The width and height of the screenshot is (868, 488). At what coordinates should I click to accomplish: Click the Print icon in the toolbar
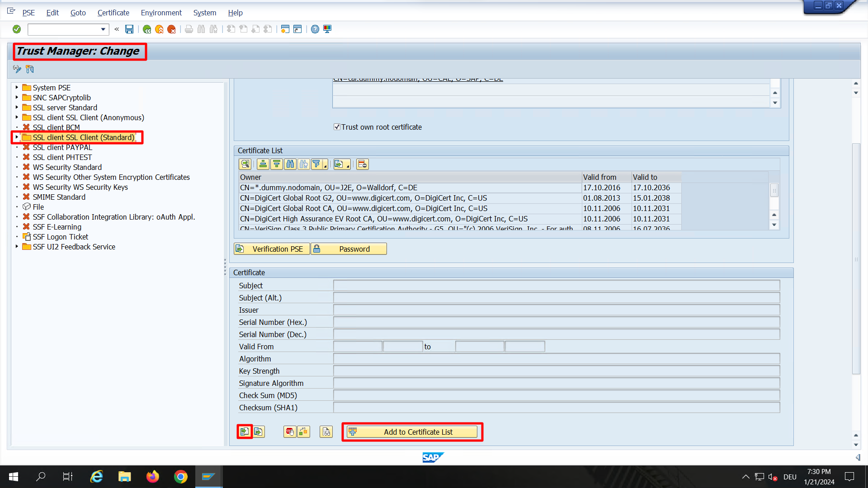189,29
